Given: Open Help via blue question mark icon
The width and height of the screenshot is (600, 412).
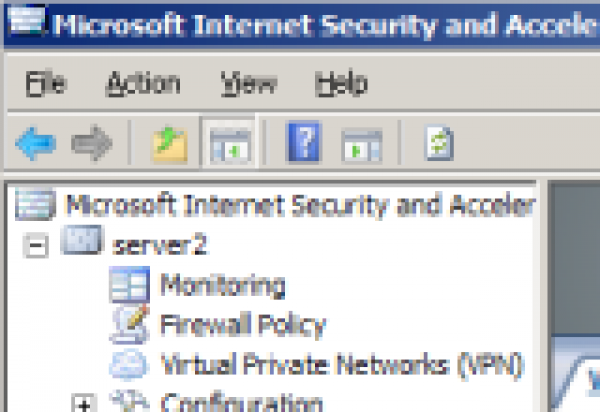Looking at the screenshot, I should [303, 143].
